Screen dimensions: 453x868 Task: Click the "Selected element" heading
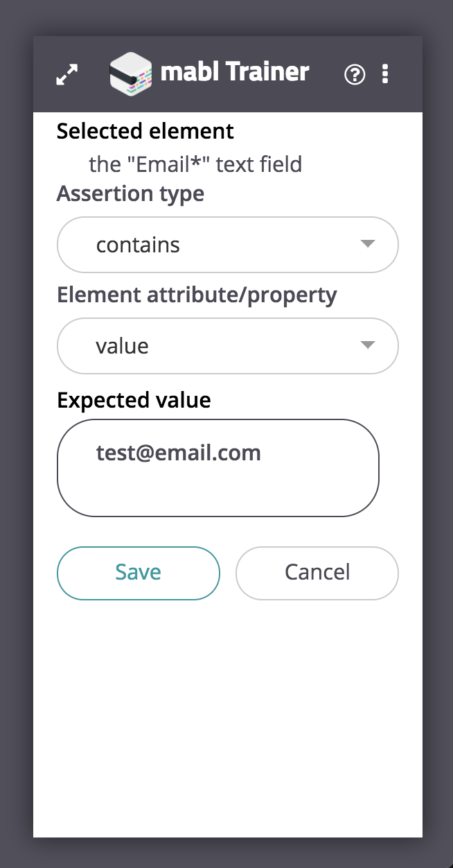[x=145, y=131]
